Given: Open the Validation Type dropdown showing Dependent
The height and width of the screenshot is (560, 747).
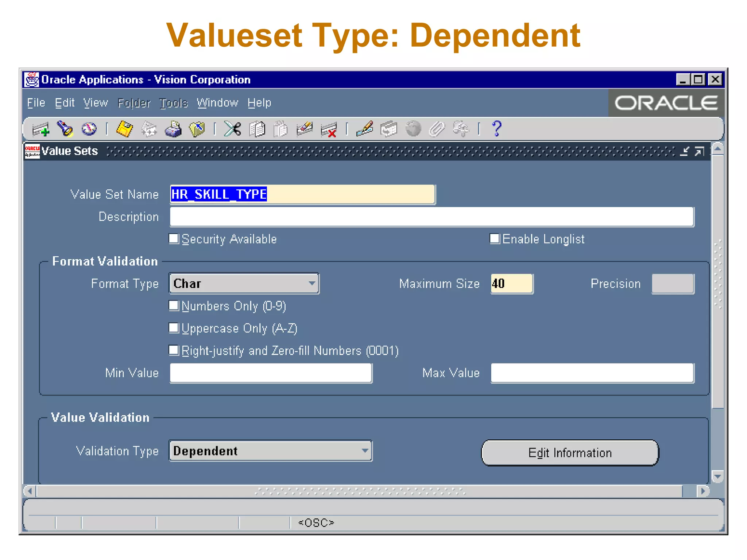Looking at the screenshot, I should click(x=271, y=451).
